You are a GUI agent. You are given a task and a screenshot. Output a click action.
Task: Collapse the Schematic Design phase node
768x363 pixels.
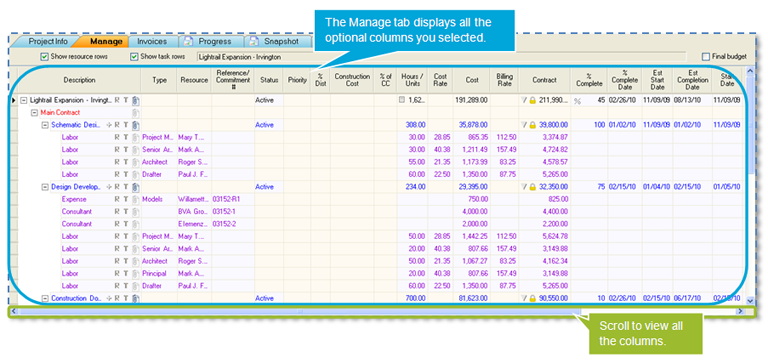click(45, 125)
